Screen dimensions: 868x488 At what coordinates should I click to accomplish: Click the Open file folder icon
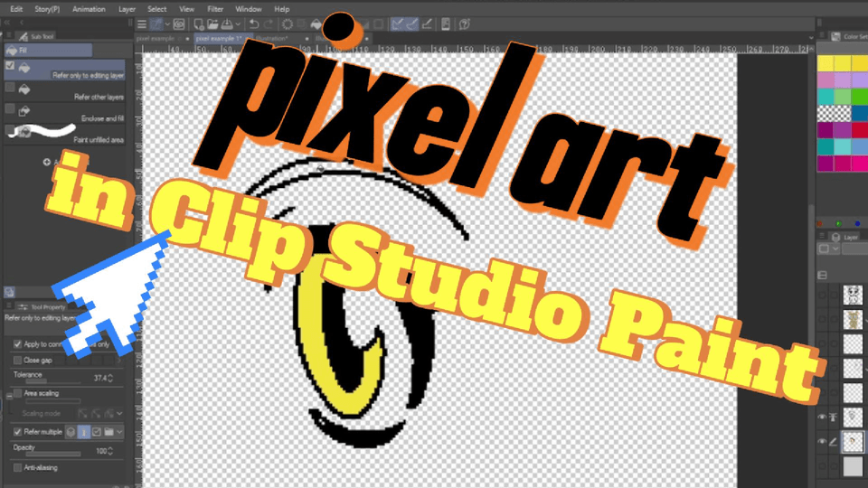point(212,24)
